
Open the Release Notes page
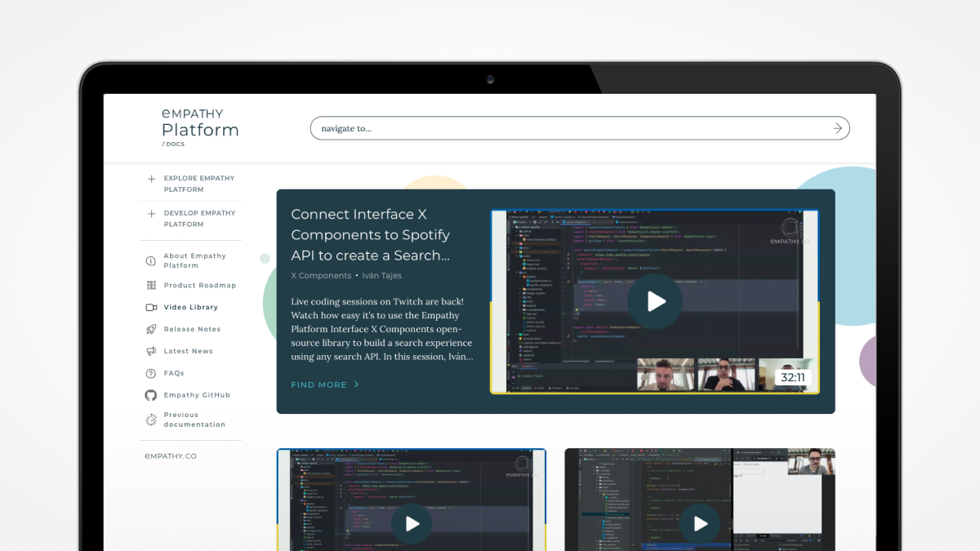192,329
